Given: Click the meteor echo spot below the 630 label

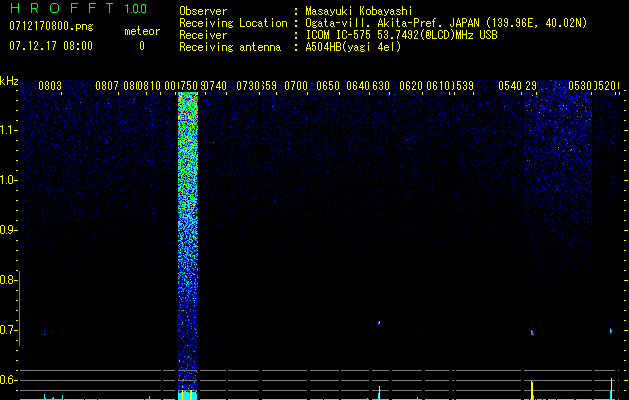Looking at the screenshot, I should [x=379, y=322].
